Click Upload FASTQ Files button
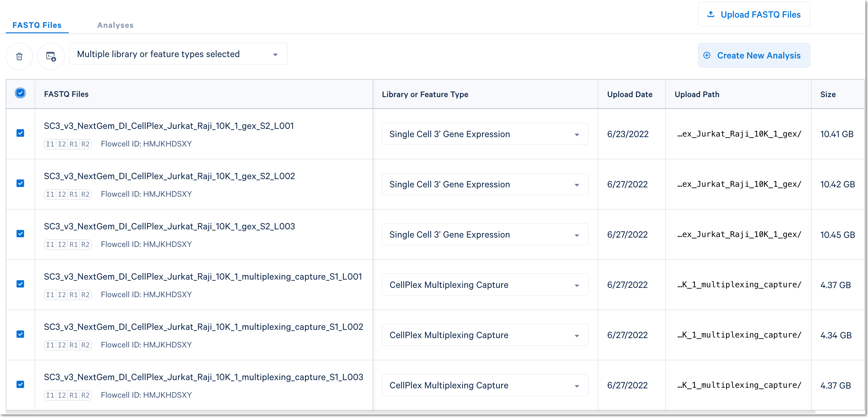Image resolution: width=868 pixels, height=417 pixels. coord(754,14)
